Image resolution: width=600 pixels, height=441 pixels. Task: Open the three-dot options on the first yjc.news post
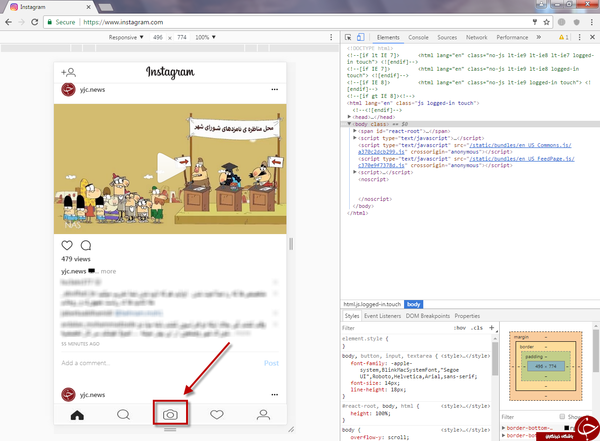pyautogui.click(x=275, y=89)
